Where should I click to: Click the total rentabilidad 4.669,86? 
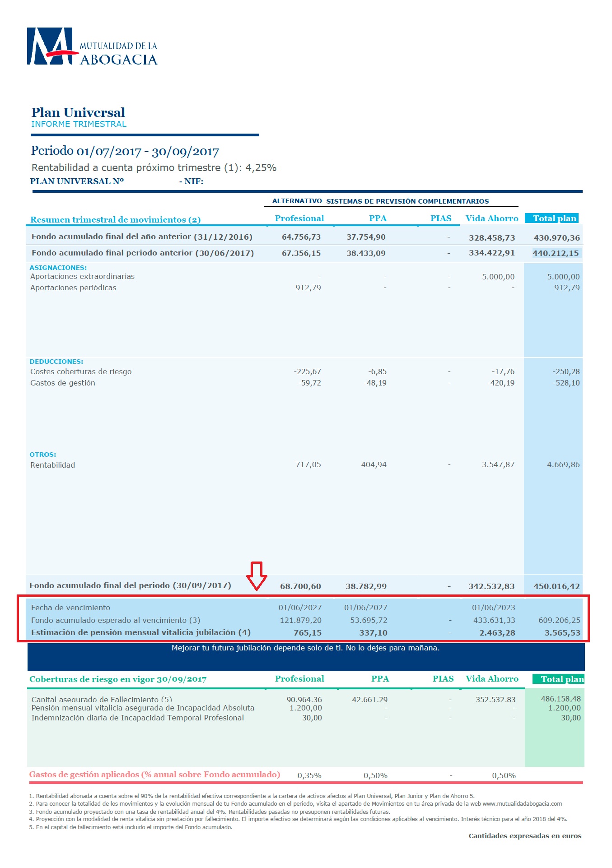click(x=563, y=464)
